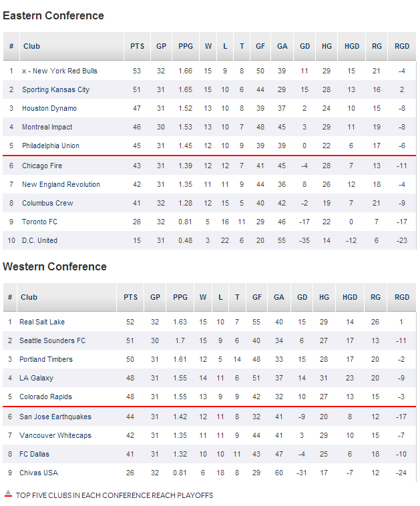
Task: Click the Portland Timbers team name
Action: coord(46,359)
